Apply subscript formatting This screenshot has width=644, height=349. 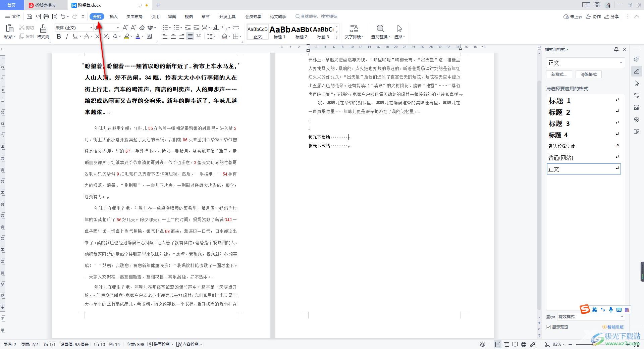pos(107,36)
